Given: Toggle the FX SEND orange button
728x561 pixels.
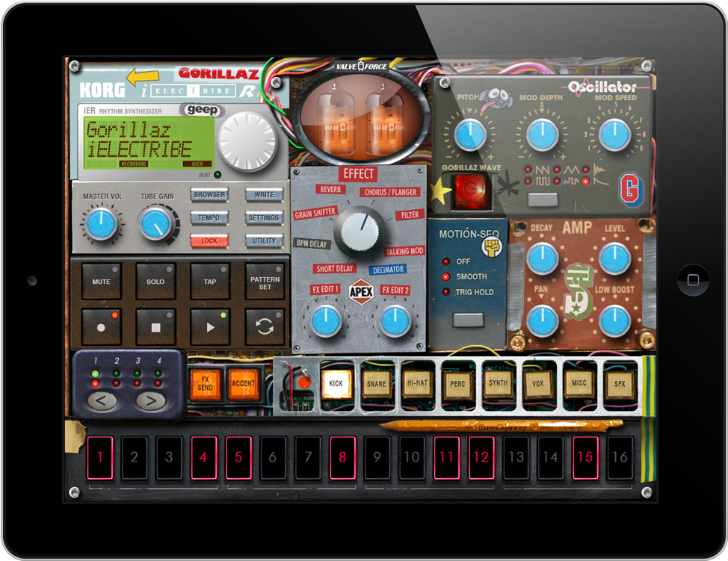Looking at the screenshot, I should click(x=206, y=383).
